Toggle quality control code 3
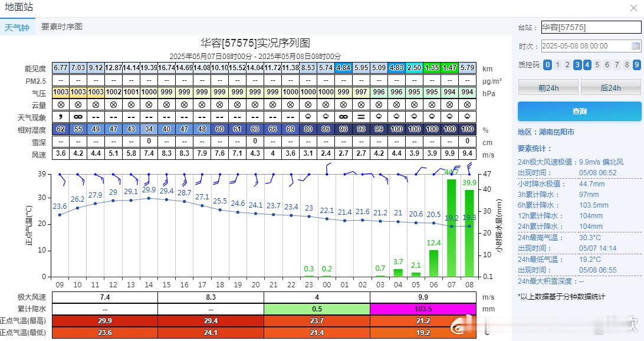 577,64
